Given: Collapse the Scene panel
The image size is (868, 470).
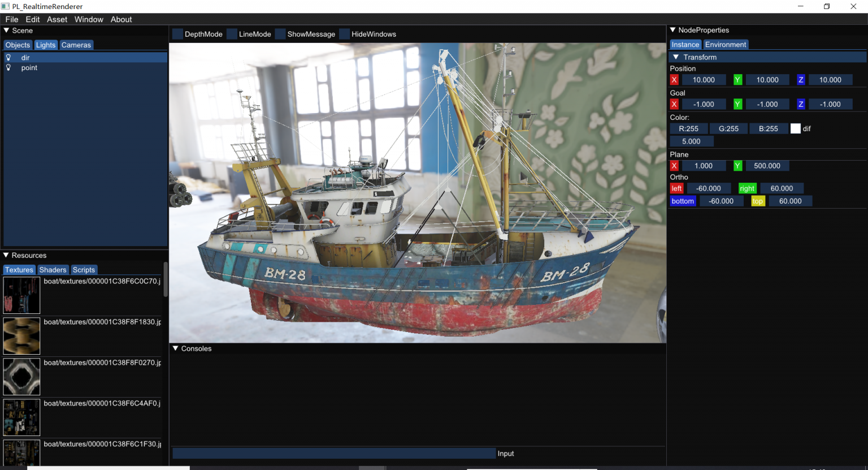Looking at the screenshot, I should pos(7,31).
